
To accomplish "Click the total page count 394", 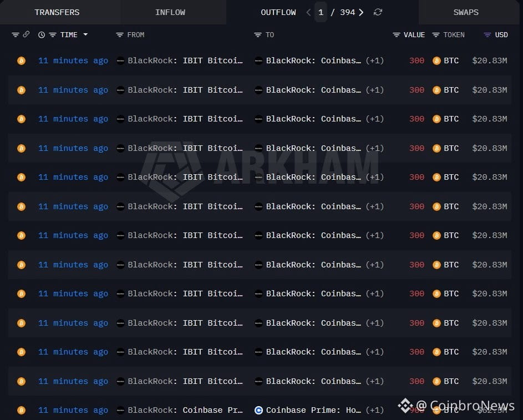I will (x=347, y=12).
